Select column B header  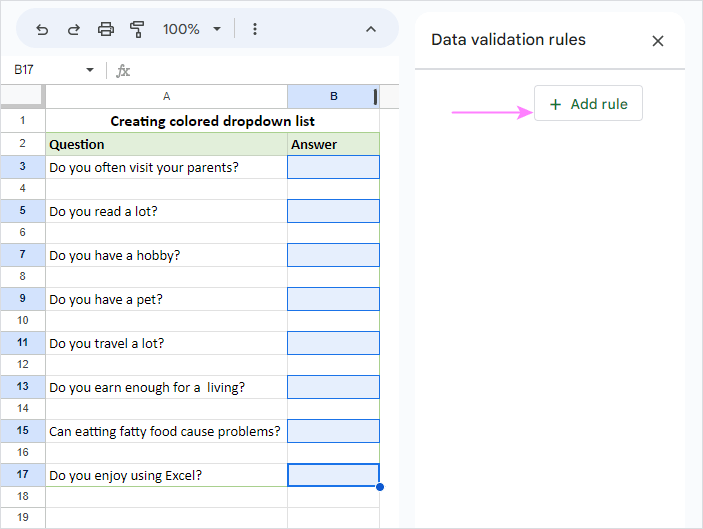tap(334, 96)
